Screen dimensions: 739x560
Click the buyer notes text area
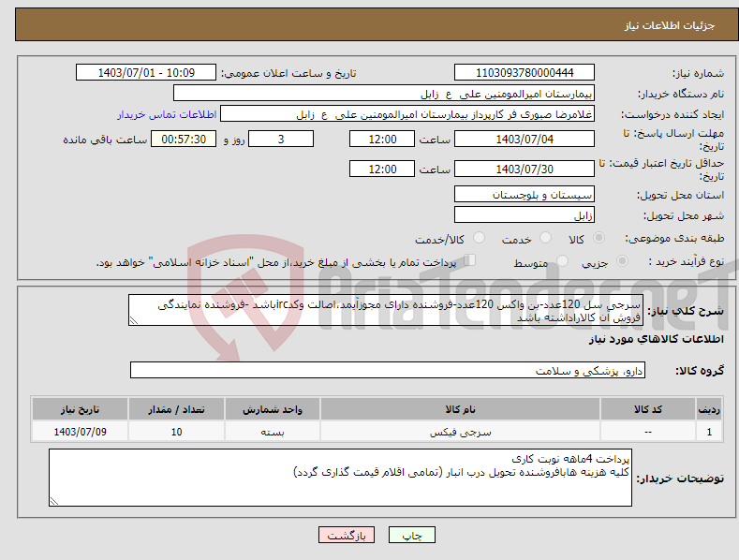click(340, 478)
